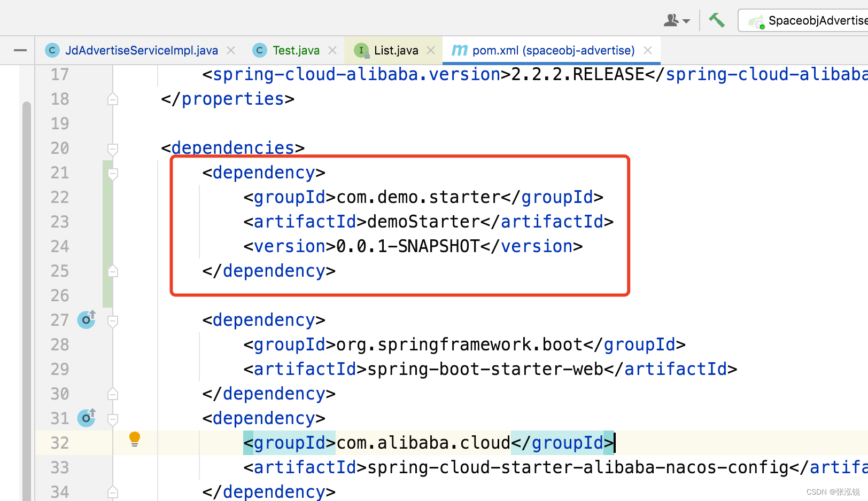Click 2.2.2.RELEASE version value on line 17

click(x=578, y=74)
